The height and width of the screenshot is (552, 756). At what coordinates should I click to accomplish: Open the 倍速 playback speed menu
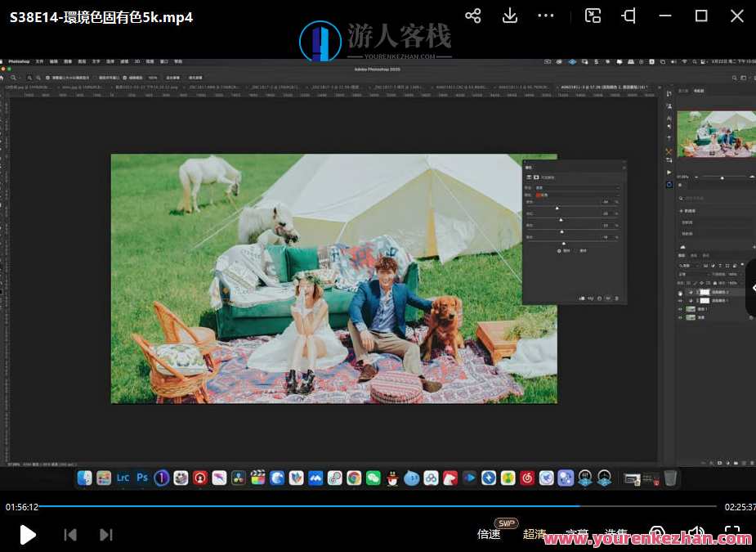click(489, 534)
